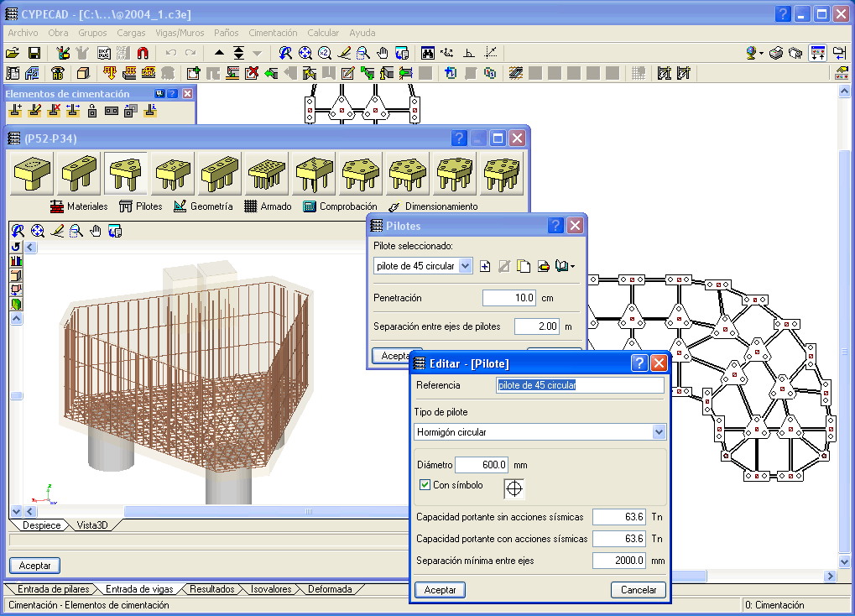Click Aceptar in the P52-P34 window
The width and height of the screenshot is (855, 616).
click(x=35, y=566)
